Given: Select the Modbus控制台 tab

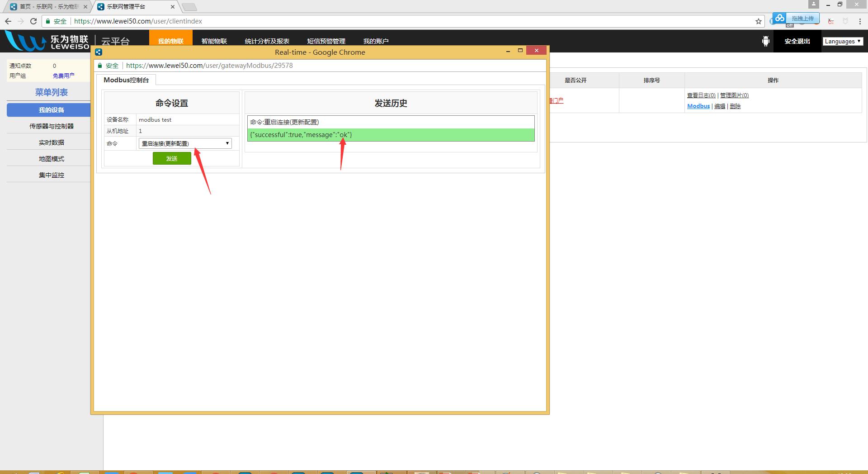Looking at the screenshot, I should (126, 80).
